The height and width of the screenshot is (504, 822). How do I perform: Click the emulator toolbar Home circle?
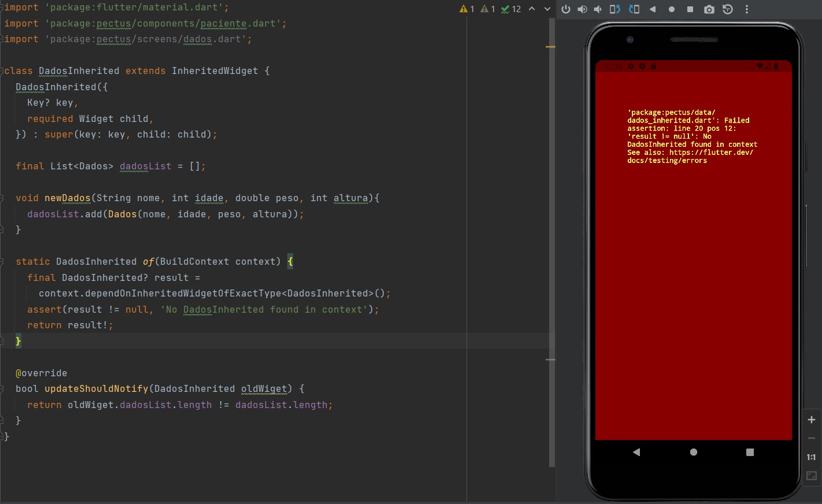tap(672, 9)
